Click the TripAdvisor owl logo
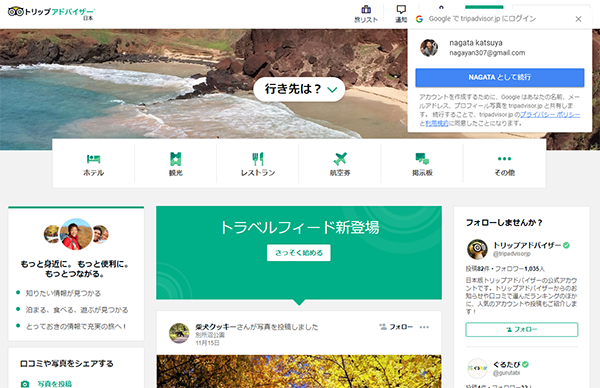This screenshot has width=600, height=388. click(16, 12)
